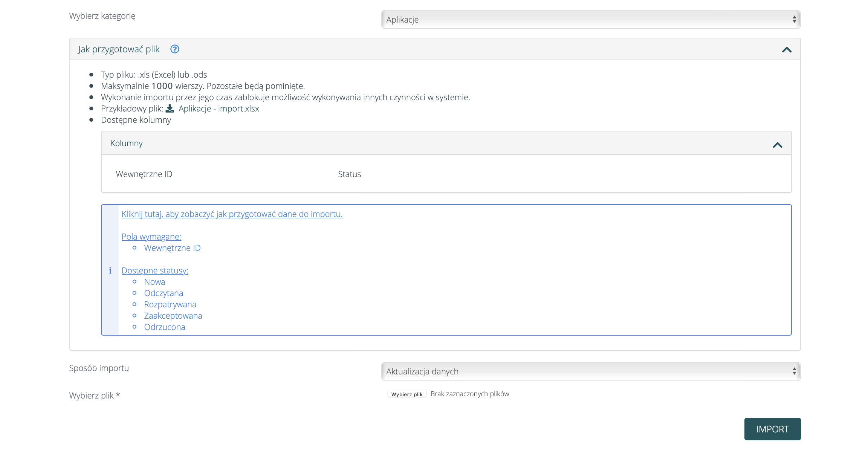Click the 'Nowa' status item
Image resolution: width=868 pixels, height=449 pixels.
tap(154, 282)
